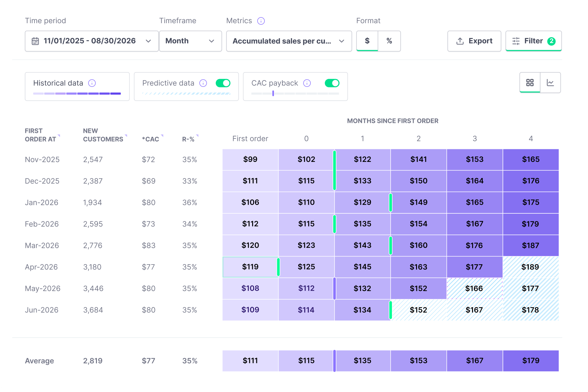Click Feb-2026 new customers value 2,595
Screen dimensions: 588x392
93,224
